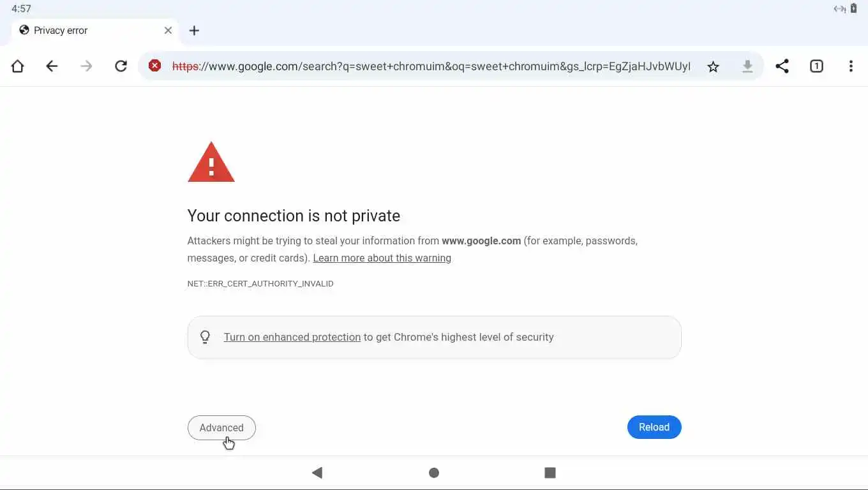Click the download page icon
The width and height of the screenshot is (868, 490).
(747, 66)
